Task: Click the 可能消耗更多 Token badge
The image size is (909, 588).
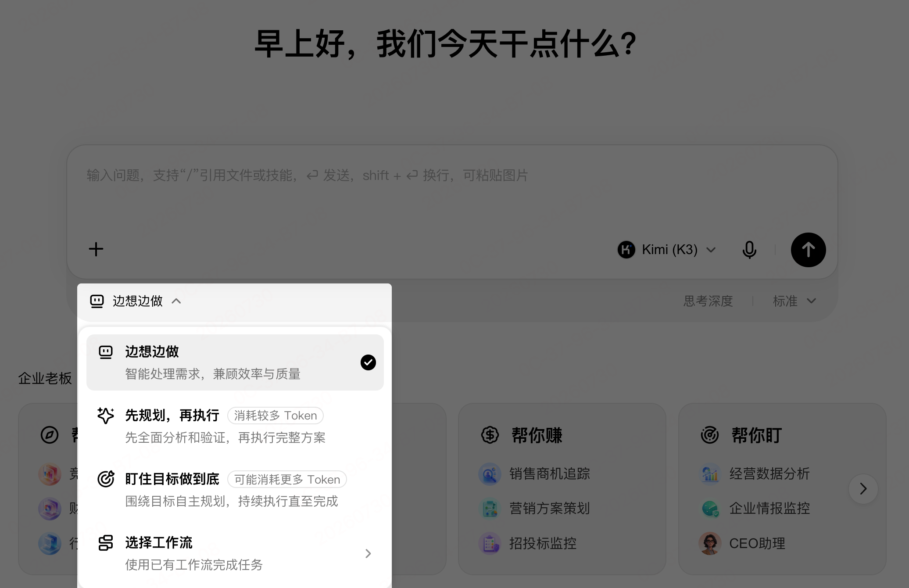Action: pyautogui.click(x=287, y=479)
